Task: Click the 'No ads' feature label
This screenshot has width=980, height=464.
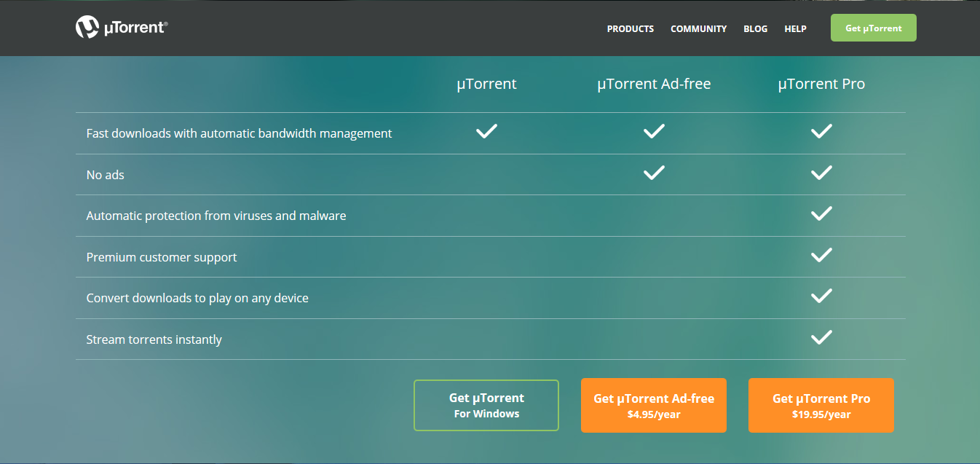Action: click(105, 175)
